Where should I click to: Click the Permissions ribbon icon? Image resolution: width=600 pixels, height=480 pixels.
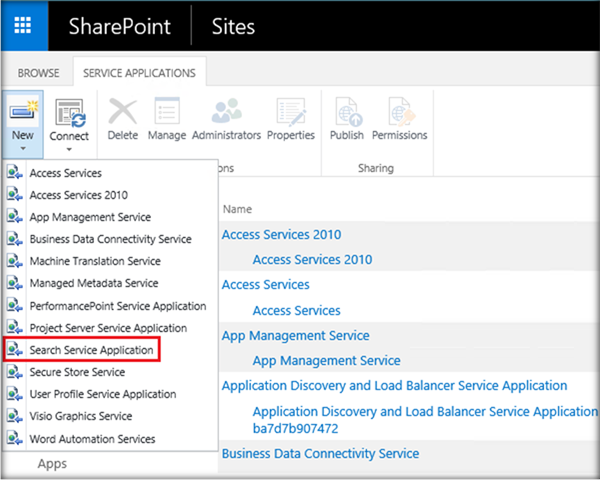(399, 113)
